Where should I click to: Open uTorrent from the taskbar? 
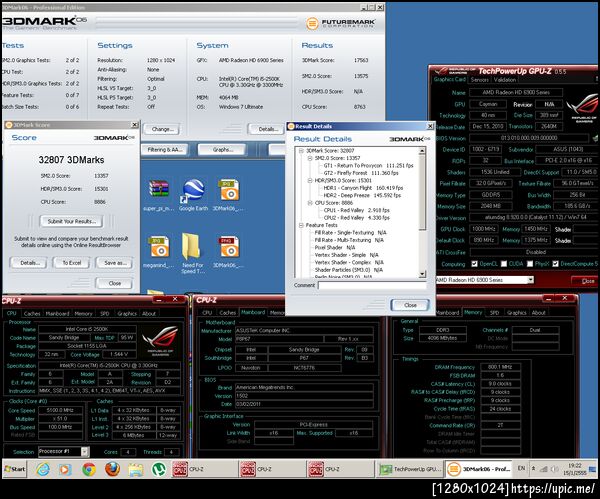click(x=159, y=469)
